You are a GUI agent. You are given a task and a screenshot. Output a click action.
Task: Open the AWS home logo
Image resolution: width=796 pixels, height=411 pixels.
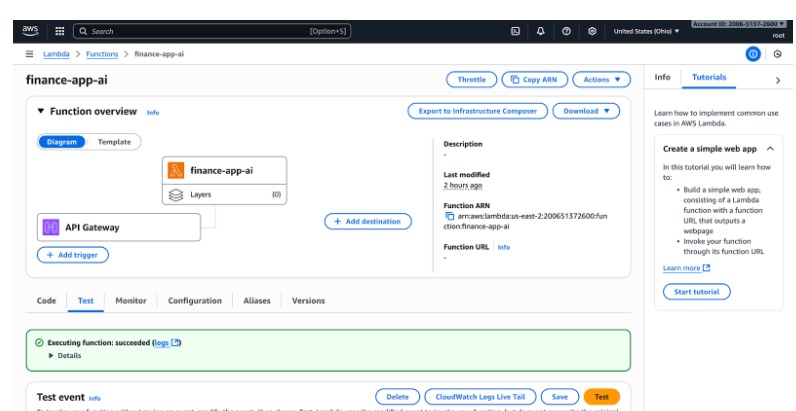tap(30, 30)
